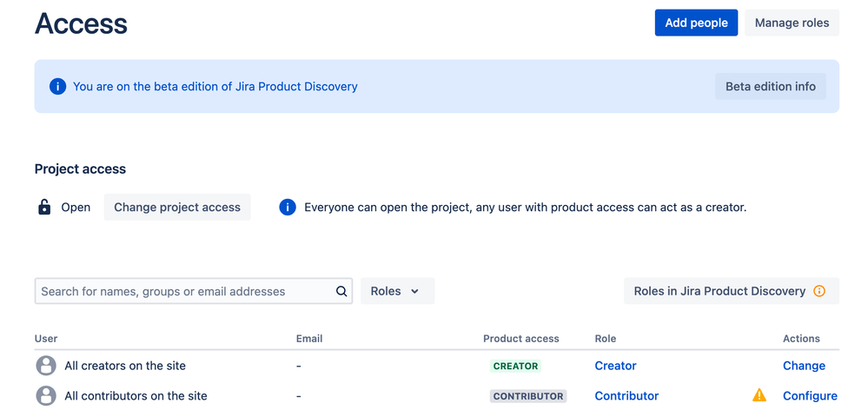868x410 pixels.
Task: Click the orange warning triangle icon
Action: (759, 395)
